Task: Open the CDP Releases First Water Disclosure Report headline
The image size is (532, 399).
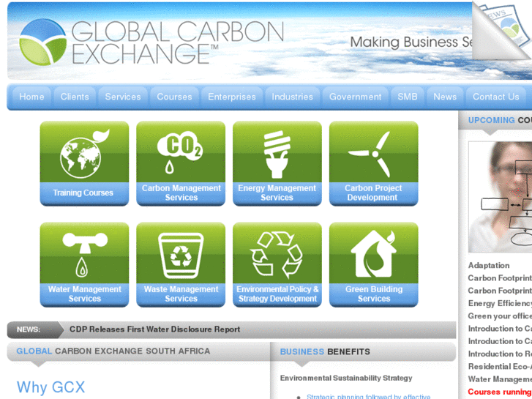Action: tap(154, 329)
